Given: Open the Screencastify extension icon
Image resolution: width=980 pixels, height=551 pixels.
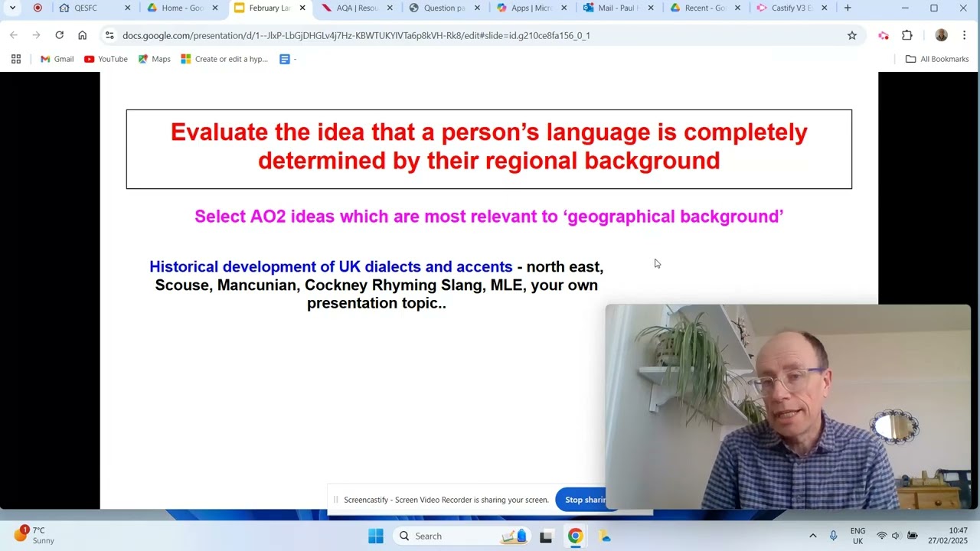Looking at the screenshot, I should click(884, 35).
